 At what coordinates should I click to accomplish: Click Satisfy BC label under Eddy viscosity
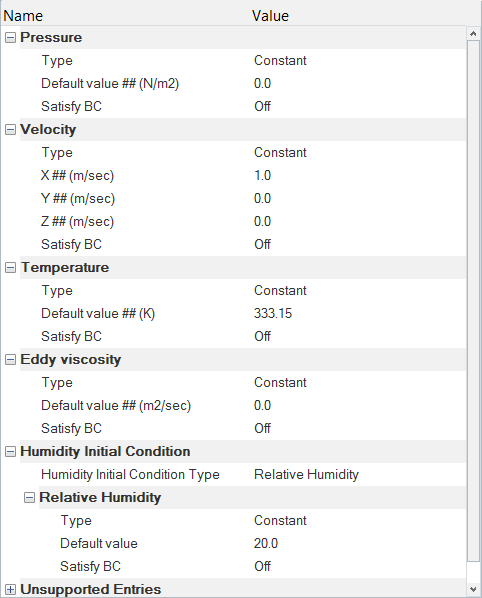click(72, 428)
